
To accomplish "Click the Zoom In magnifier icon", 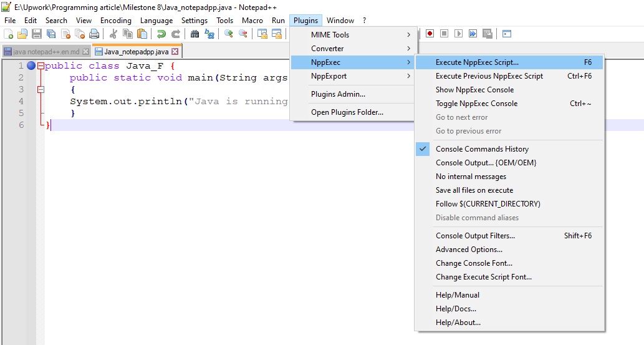I will [x=228, y=34].
